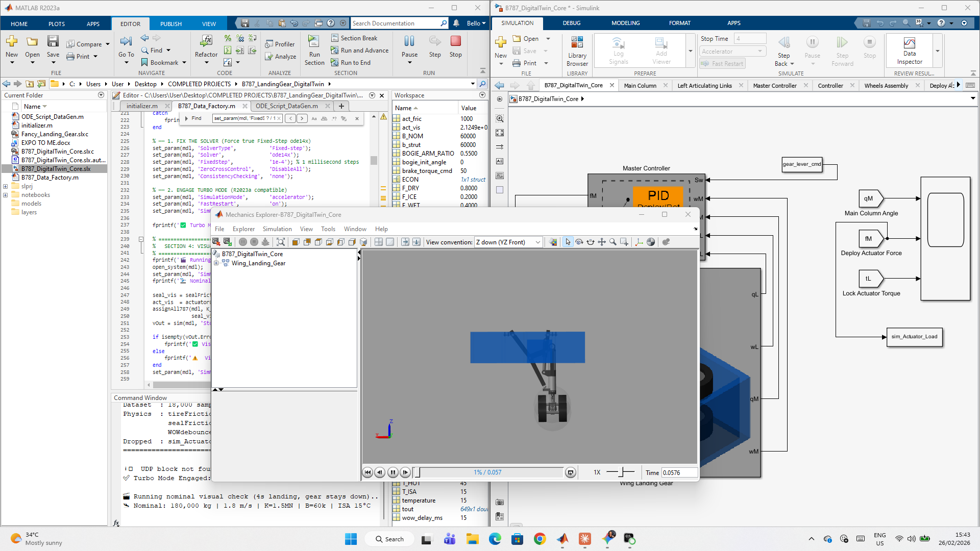Open the Current Folder panel actions menu
Screen dimensions: 980x551
(101, 95)
